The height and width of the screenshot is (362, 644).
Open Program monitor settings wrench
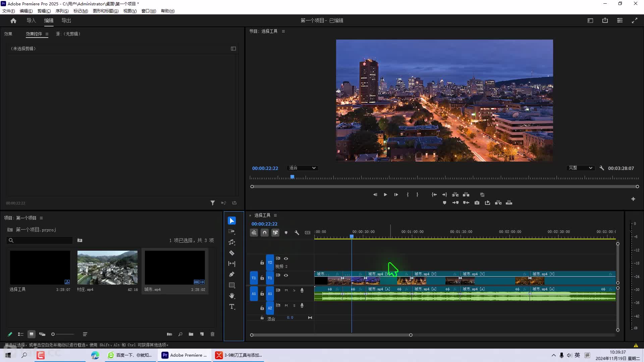[602, 168]
